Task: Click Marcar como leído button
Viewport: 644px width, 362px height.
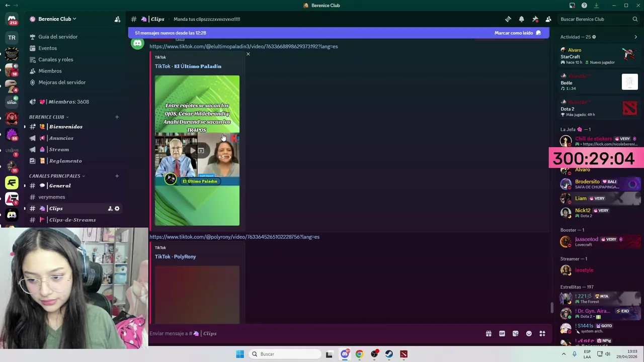Action: (518, 33)
